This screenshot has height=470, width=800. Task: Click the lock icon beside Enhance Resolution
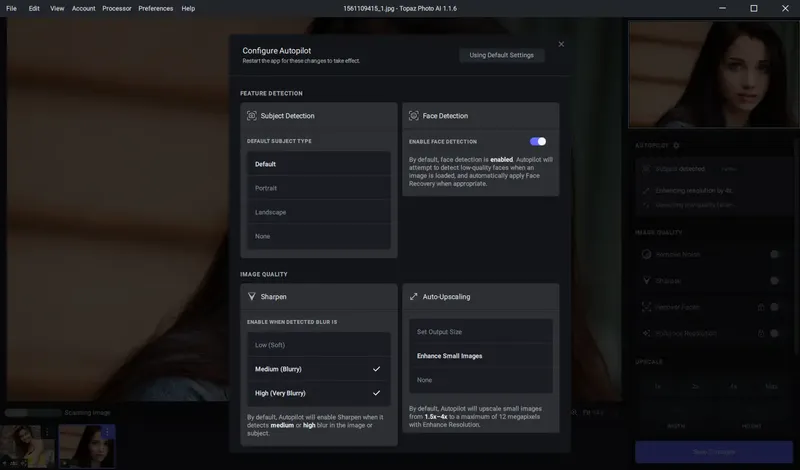coord(761,333)
